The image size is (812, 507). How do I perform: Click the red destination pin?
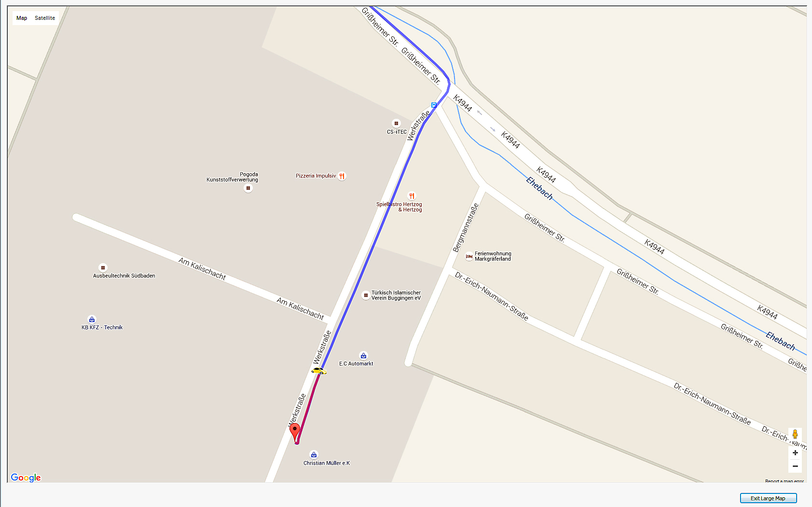point(294,432)
